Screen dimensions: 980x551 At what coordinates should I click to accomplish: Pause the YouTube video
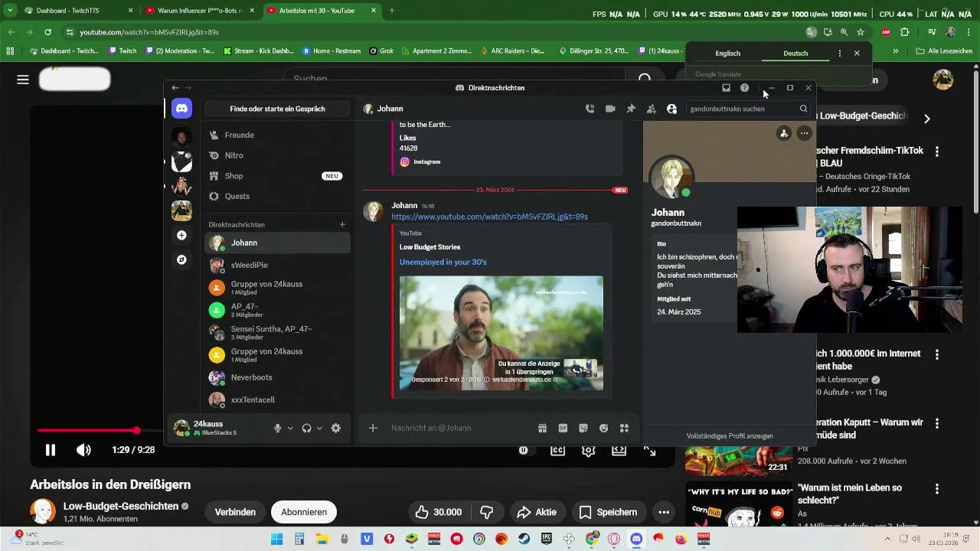coord(51,450)
